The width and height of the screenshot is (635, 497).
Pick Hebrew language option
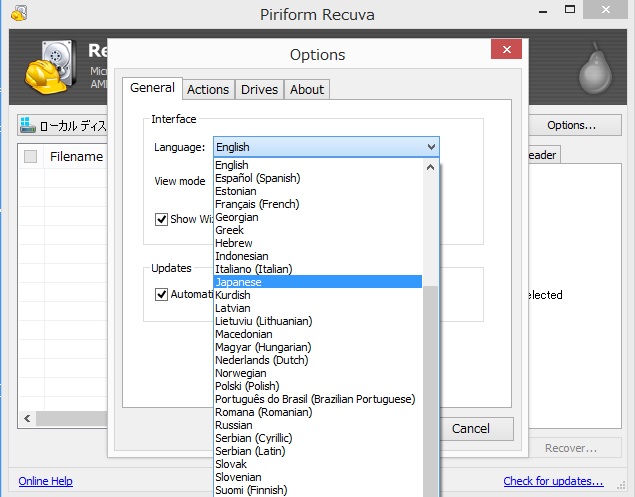[x=318, y=243]
